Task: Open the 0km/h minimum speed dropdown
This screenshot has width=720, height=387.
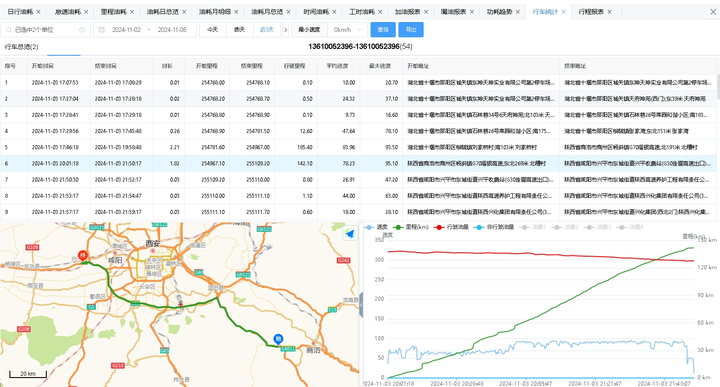Action: pyautogui.click(x=347, y=30)
